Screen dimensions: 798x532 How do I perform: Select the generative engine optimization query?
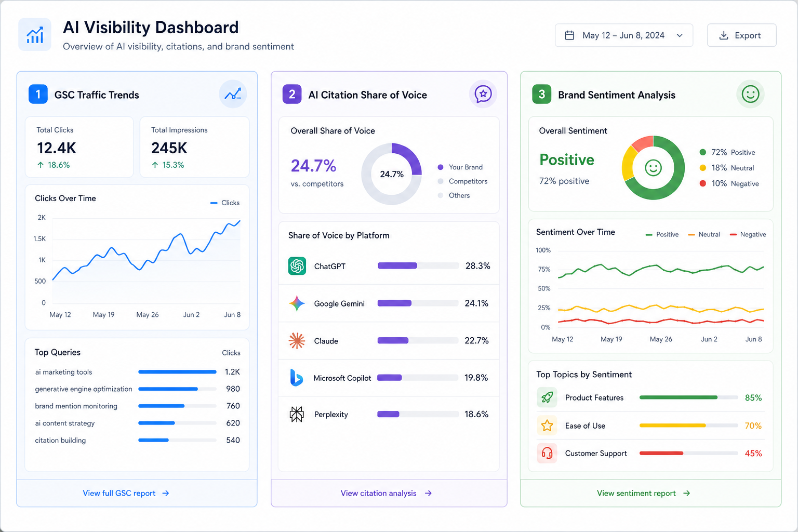[x=84, y=389]
